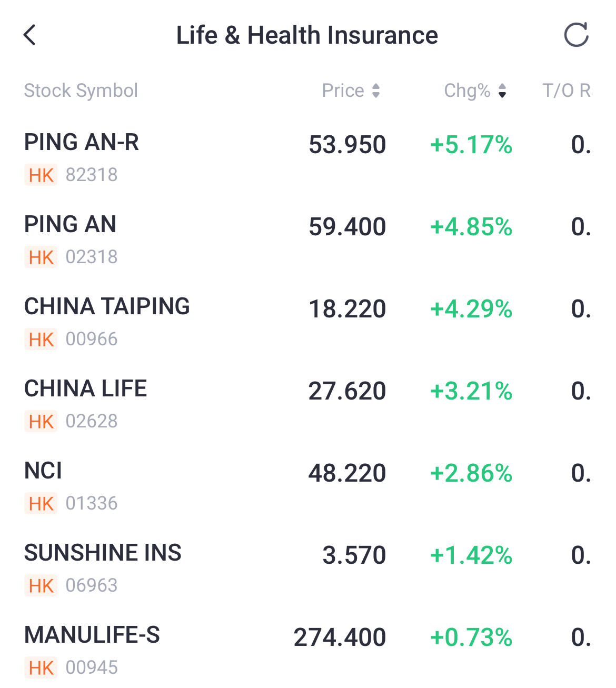Tap the T/O column header
This screenshot has width=616, height=688.
coord(567,91)
